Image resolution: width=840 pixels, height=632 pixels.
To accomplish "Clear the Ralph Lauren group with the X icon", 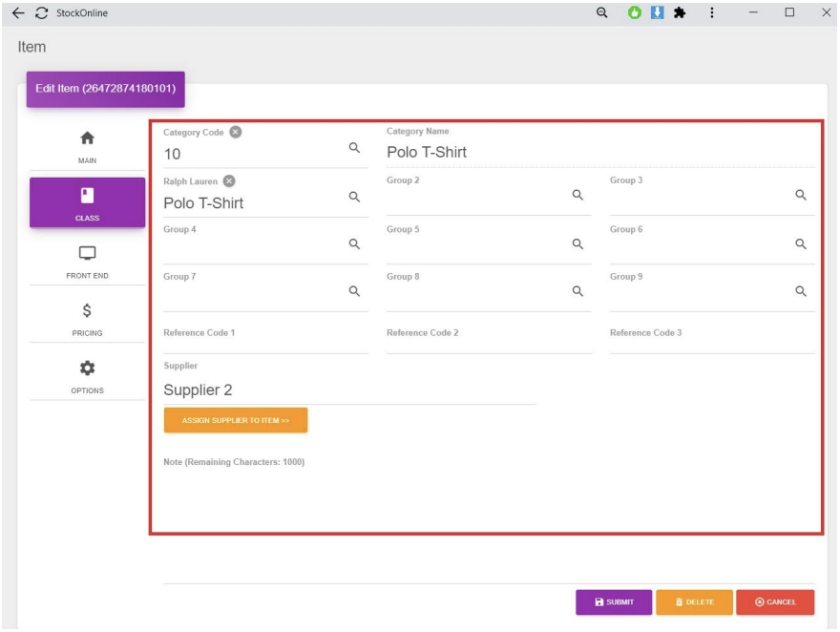I will point(230,180).
